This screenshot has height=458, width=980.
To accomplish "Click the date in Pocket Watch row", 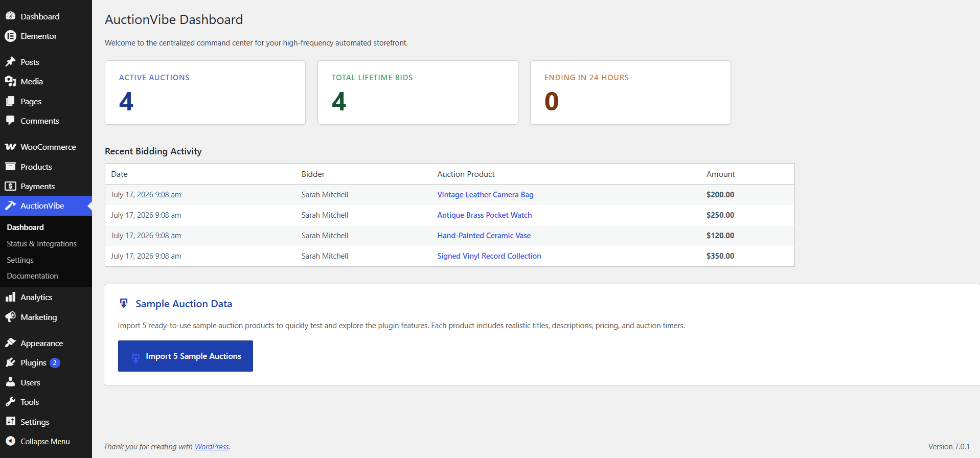I will point(146,215).
